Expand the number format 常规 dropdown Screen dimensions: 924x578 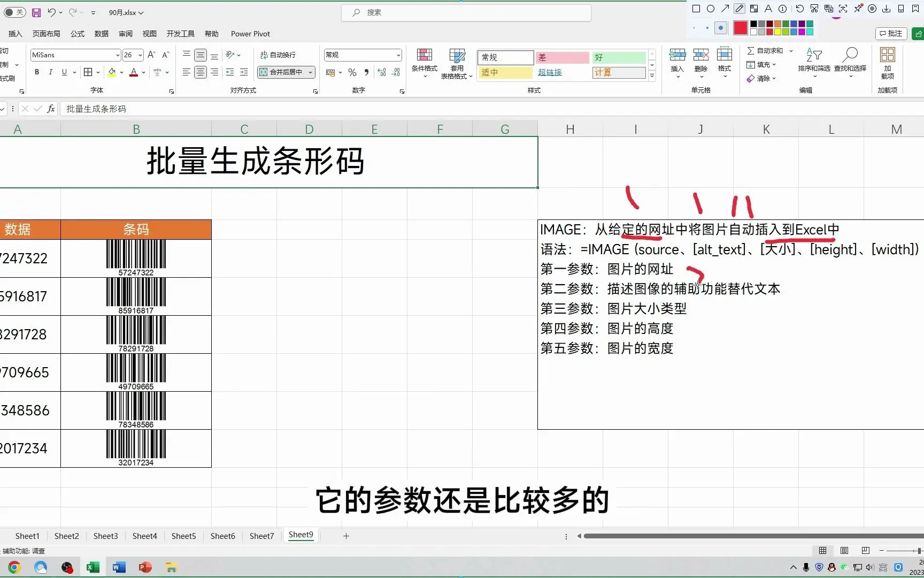[x=398, y=55]
